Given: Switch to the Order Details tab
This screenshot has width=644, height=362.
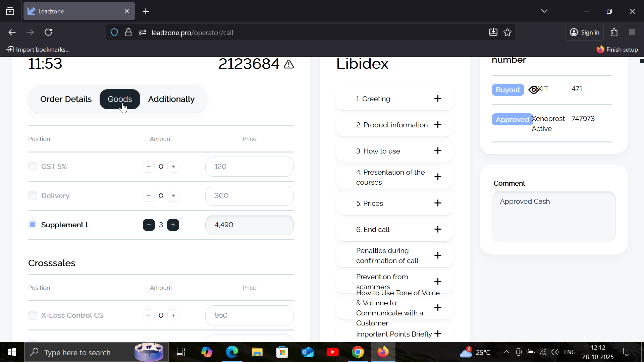Looking at the screenshot, I should [x=66, y=99].
